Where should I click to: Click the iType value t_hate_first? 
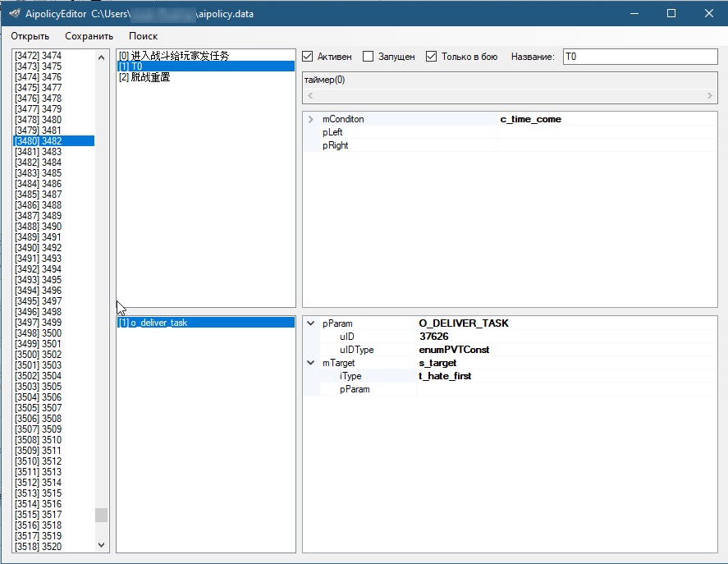pyautogui.click(x=445, y=376)
